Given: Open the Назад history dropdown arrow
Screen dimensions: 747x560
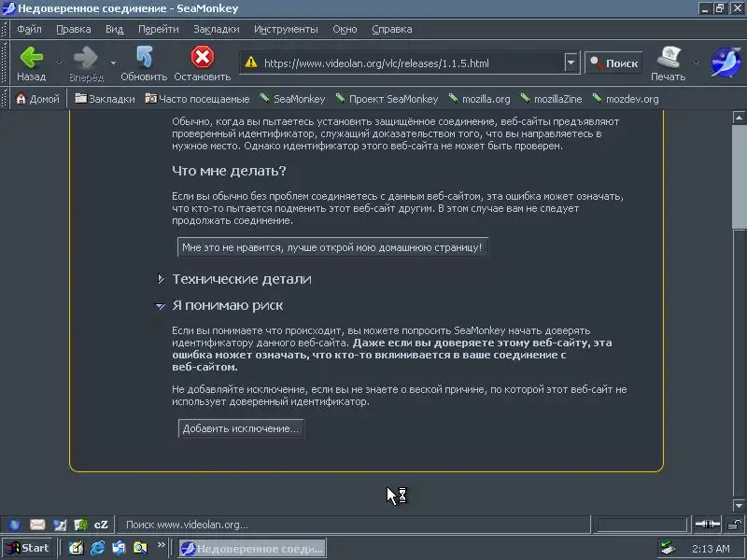Looking at the screenshot, I should click(x=59, y=63).
